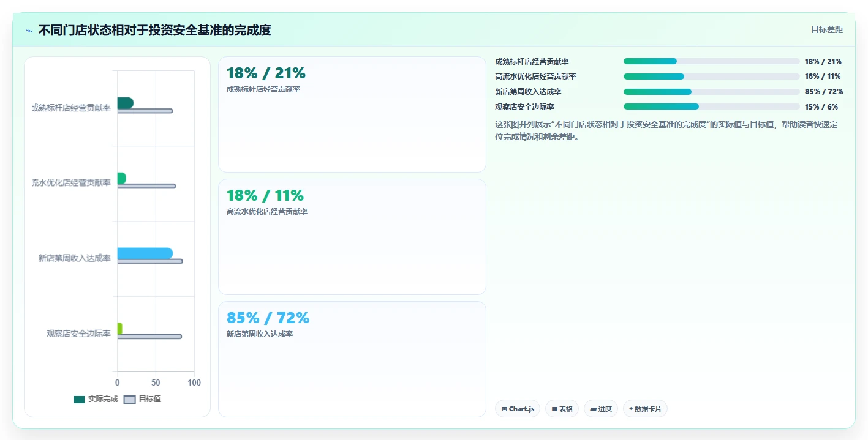Click the x-axis tick label 100
This screenshot has height=440, width=868.
click(x=194, y=382)
